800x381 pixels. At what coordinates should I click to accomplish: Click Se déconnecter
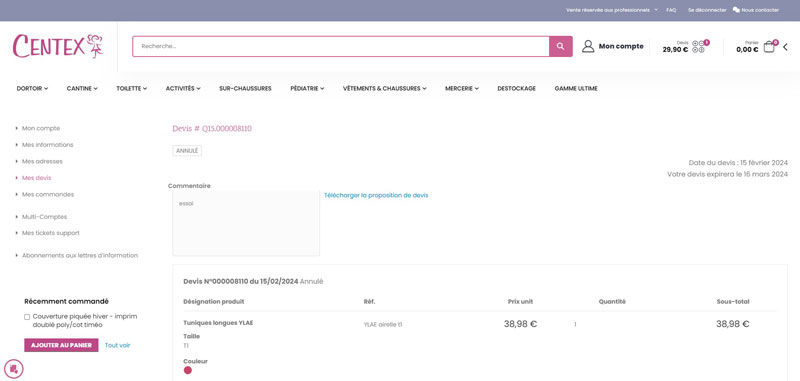click(x=707, y=10)
